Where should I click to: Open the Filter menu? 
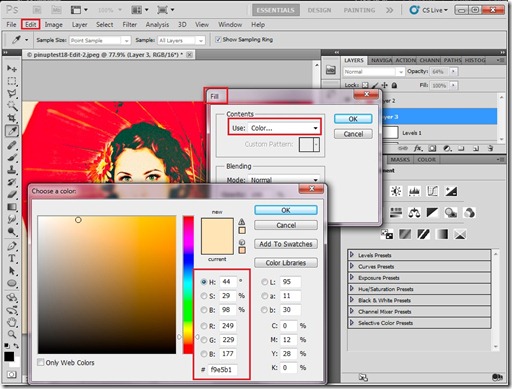129,24
